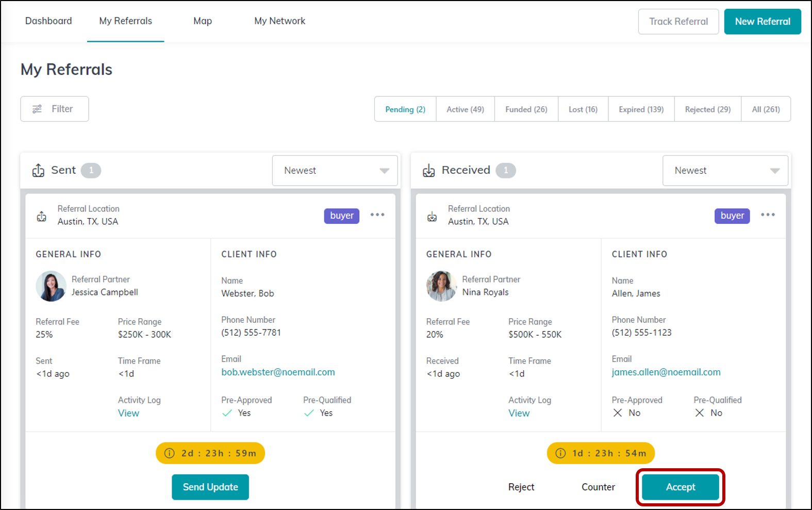
Task: Click the Sent count badge
Action: [x=91, y=170]
